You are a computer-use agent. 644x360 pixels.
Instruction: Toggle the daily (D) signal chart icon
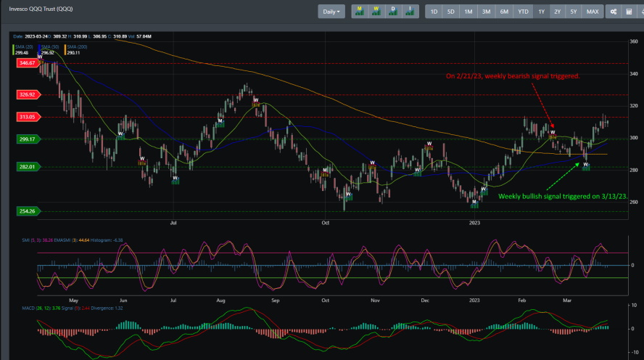tap(393, 12)
